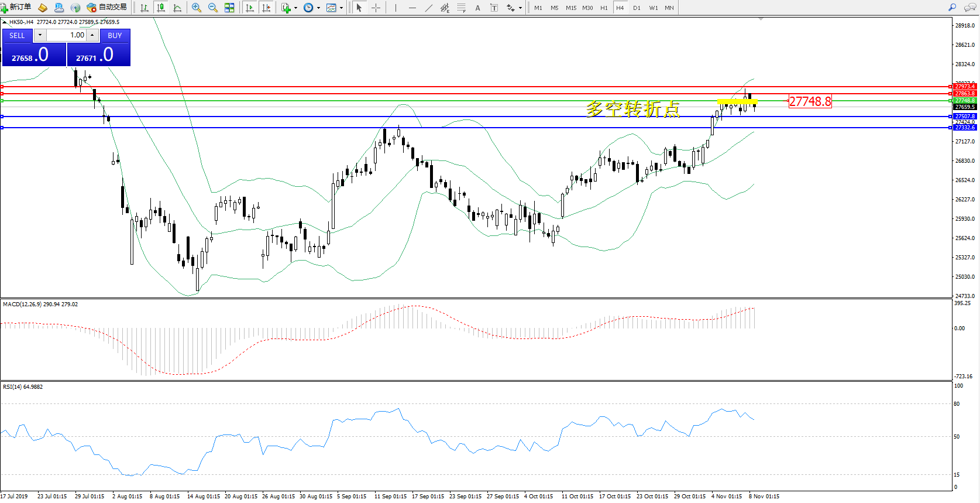
Task: Click the 1.00 lot size field
Action: 67,35
